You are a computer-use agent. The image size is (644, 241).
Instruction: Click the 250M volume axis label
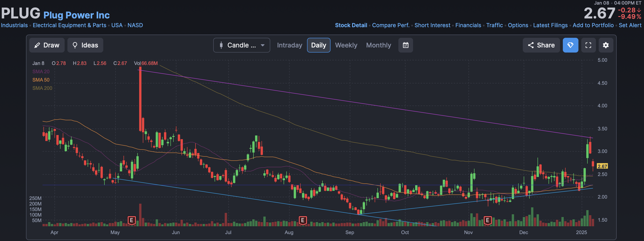(x=35, y=198)
